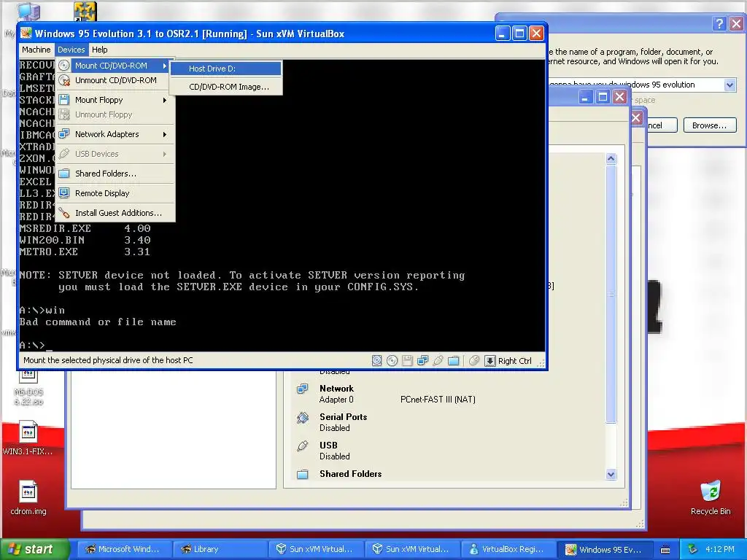Click the Right Ctrl host key label
This screenshot has width=747, height=560.
[514, 361]
